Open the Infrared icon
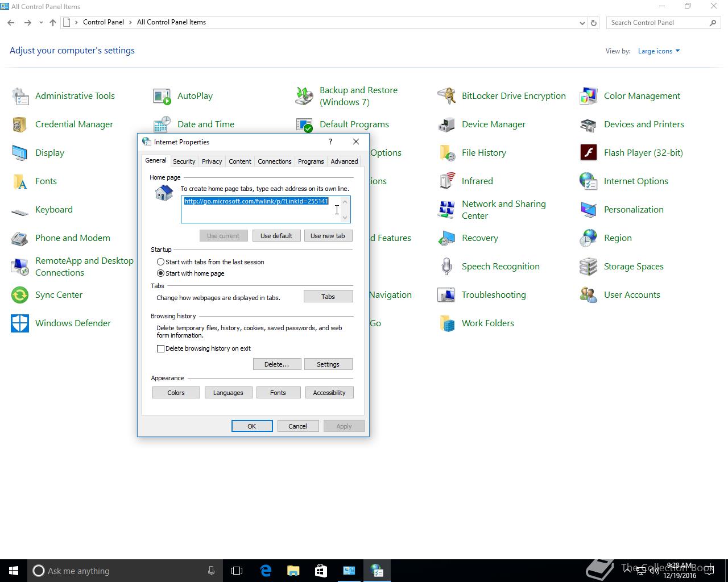Viewport: 728px width, 582px height. click(446, 181)
